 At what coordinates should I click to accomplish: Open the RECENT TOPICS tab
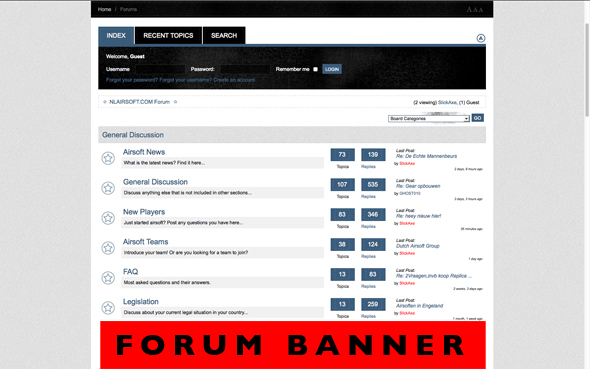168,36
